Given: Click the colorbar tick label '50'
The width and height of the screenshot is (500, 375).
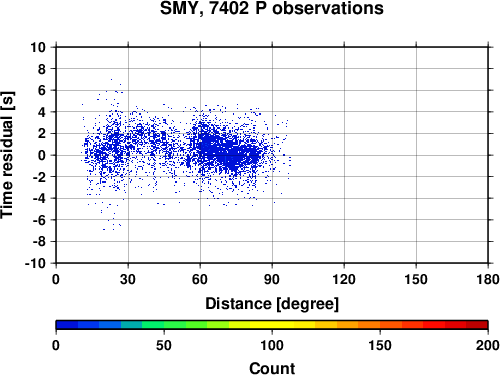Looking at the screenshot, I should pos(164,345).
